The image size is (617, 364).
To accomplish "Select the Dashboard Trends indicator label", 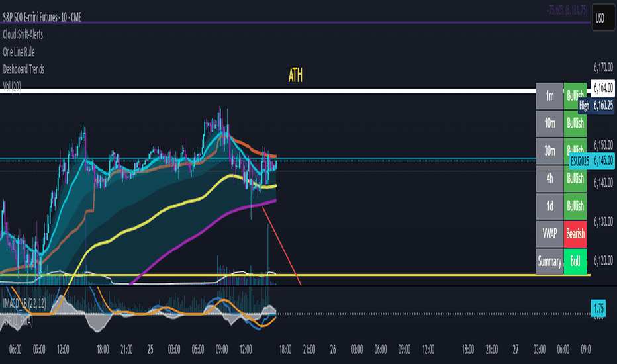I will 24,69.
